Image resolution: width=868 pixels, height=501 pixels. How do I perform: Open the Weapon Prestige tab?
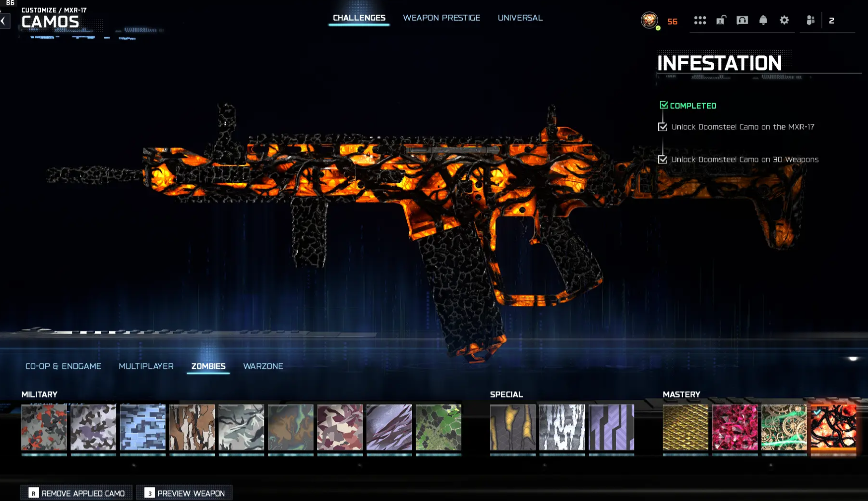click(x=441, y=18)
